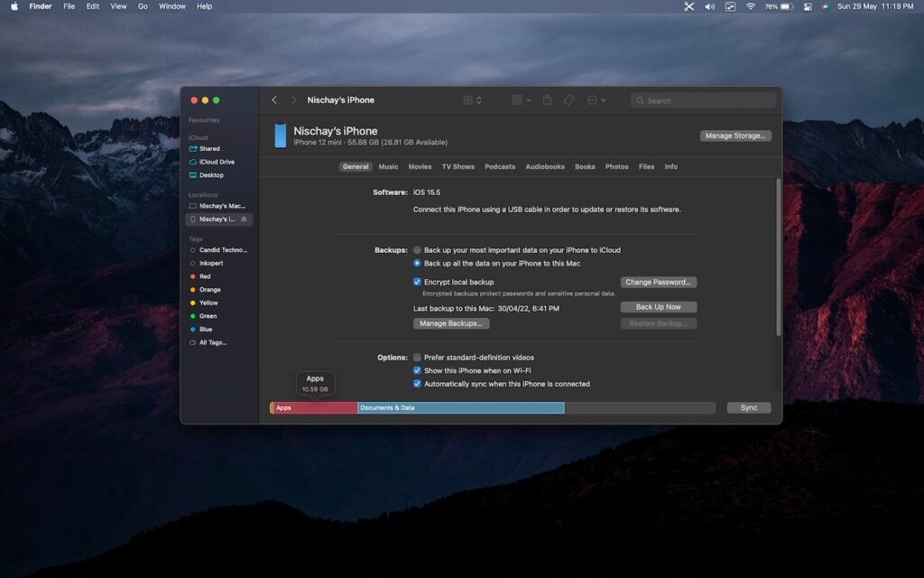Open the Files tab
Screen dimensions: 924x578
tap(646, 167)
